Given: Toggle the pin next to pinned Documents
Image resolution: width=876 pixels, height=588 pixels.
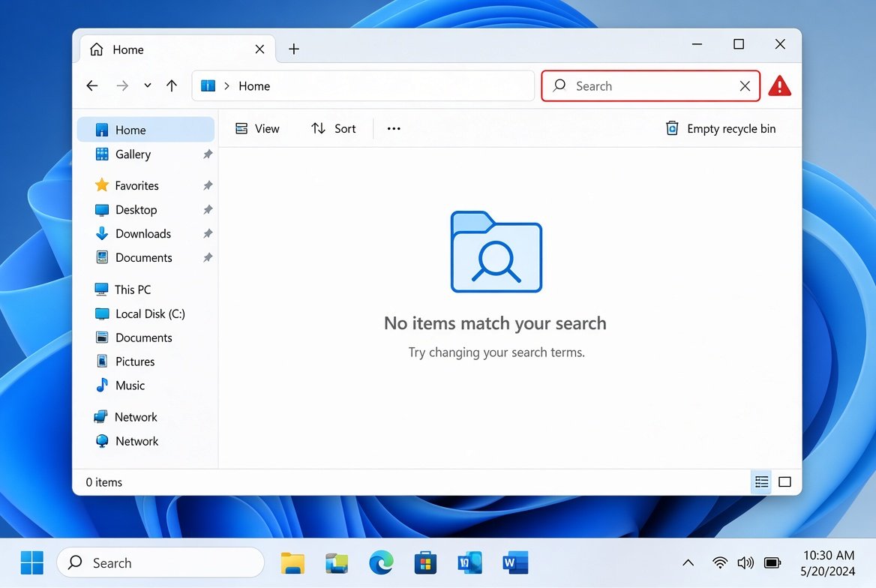Looking at the screenshot, I should (208, 258).
